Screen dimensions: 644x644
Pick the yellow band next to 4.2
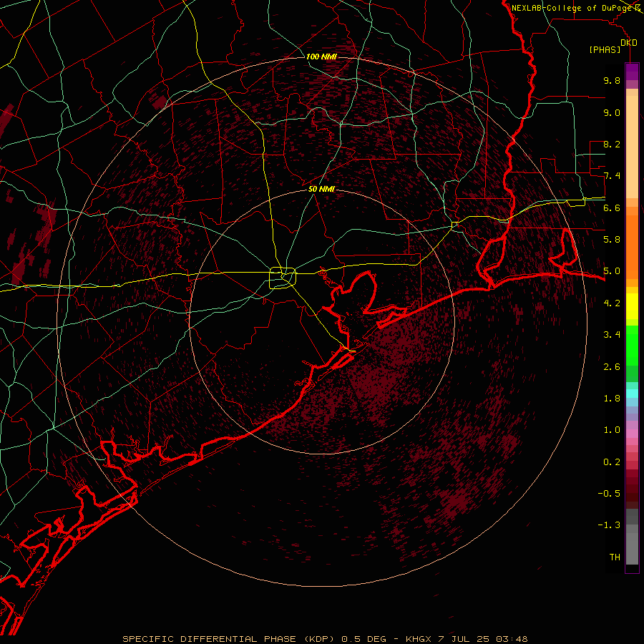click(632, 306)
